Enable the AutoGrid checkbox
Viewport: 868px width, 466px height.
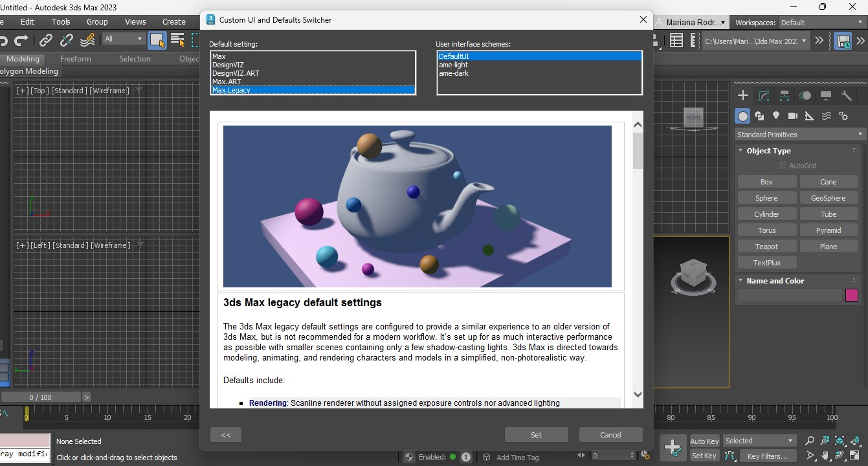[x=783, y=166]
